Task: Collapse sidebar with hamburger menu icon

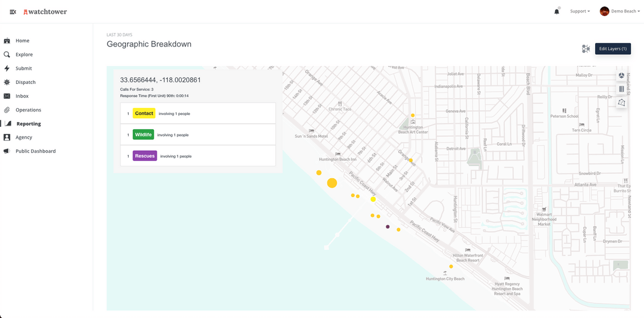Action: coord(13,12)
